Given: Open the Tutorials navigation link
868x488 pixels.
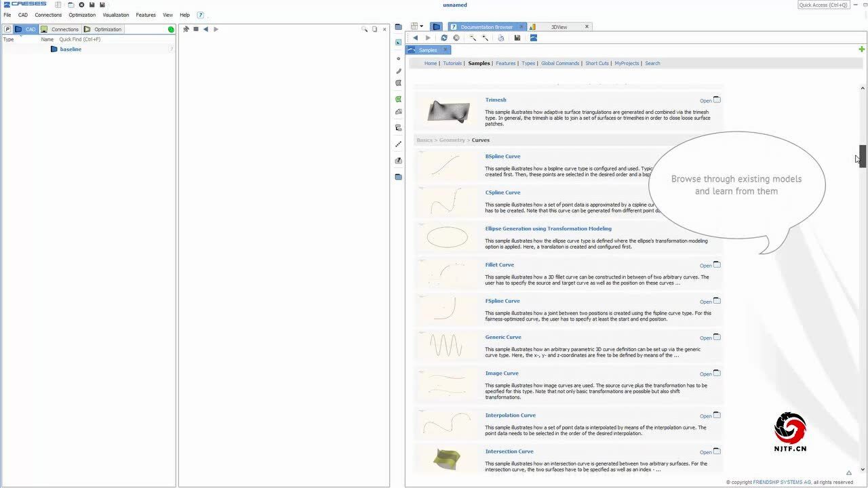Looking at the screenshot, I should click(x=452, y=63).
